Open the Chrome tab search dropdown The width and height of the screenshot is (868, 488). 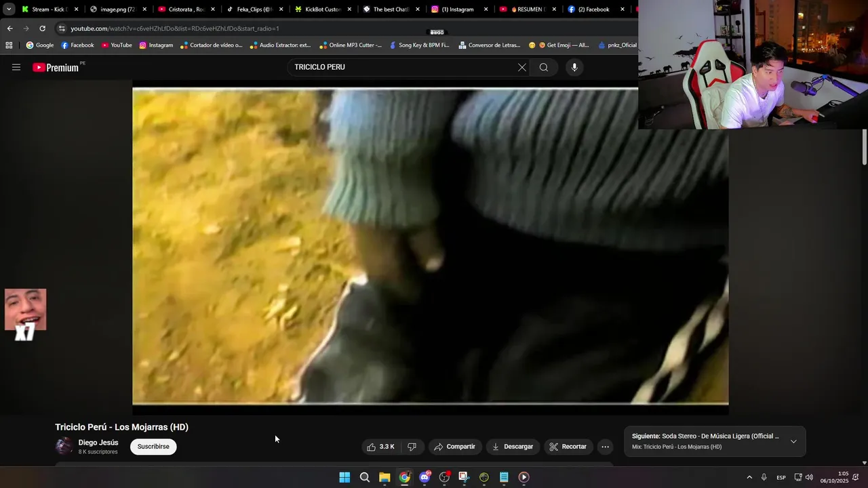point(8,9)
